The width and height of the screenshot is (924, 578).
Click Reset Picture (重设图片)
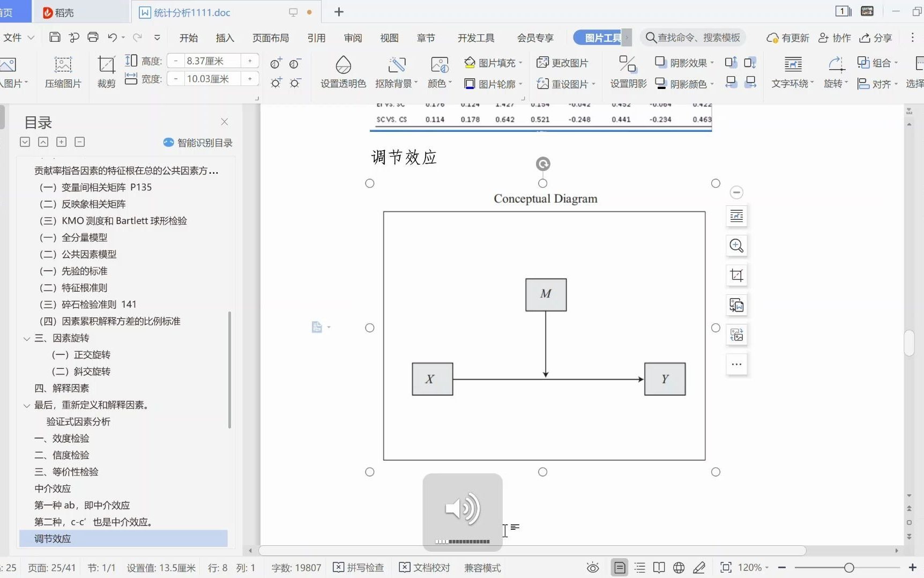[566, 84]
